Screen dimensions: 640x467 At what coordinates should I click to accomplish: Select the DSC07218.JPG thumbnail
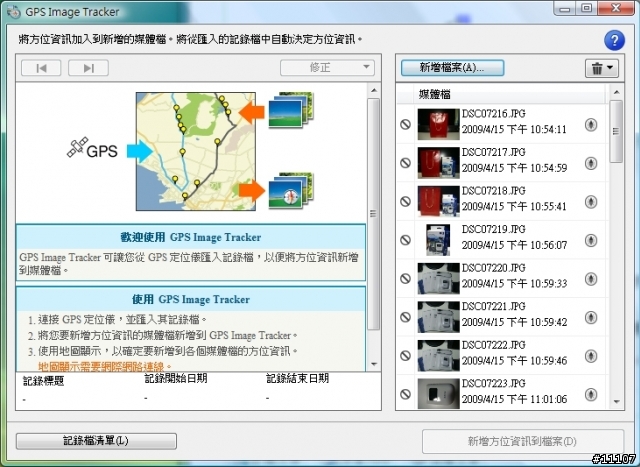click(438, 201)
